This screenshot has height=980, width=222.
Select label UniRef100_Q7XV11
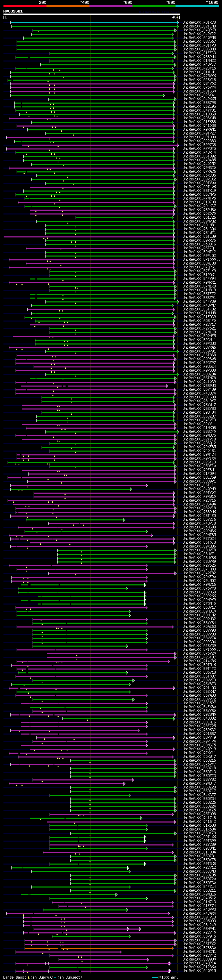pos(199,753)
